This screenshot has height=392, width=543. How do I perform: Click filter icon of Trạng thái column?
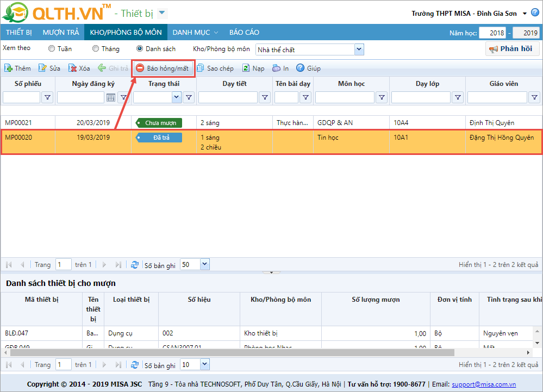[x=189, y=97]
